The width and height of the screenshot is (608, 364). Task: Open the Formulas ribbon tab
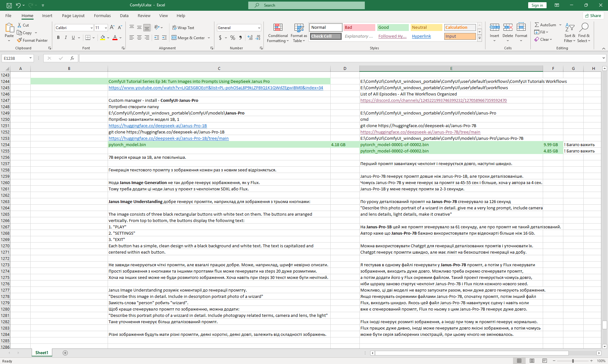(x=102, y=15)
